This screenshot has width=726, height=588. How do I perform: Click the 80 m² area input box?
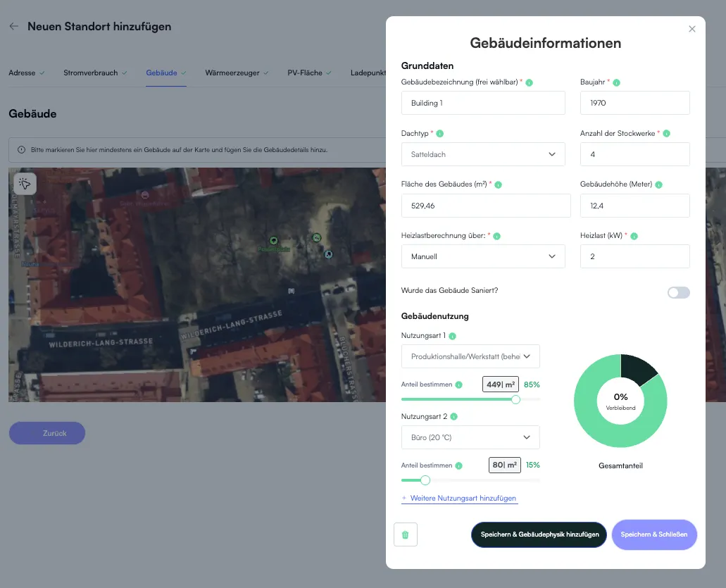[505, 465]
